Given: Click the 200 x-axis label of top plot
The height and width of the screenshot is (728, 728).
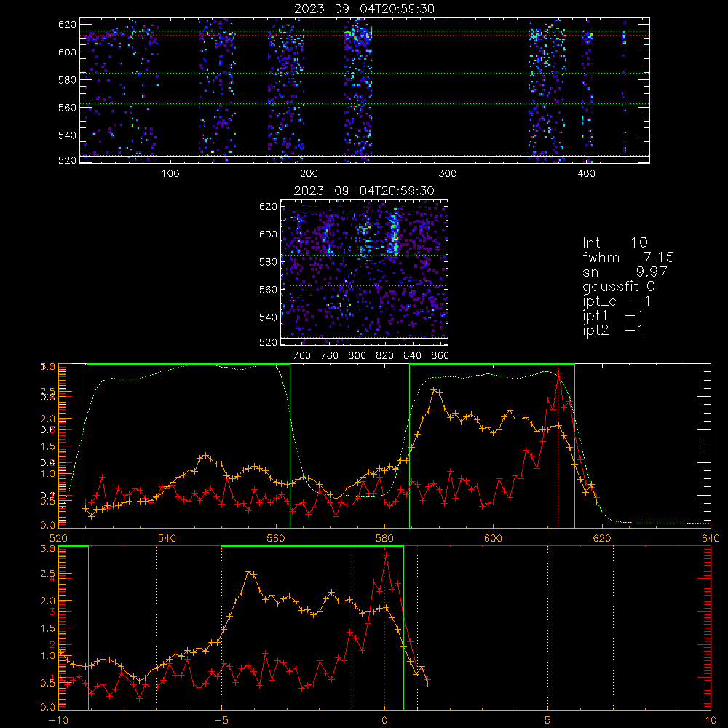Looking at the screenshot, I should tap(309, 174).
